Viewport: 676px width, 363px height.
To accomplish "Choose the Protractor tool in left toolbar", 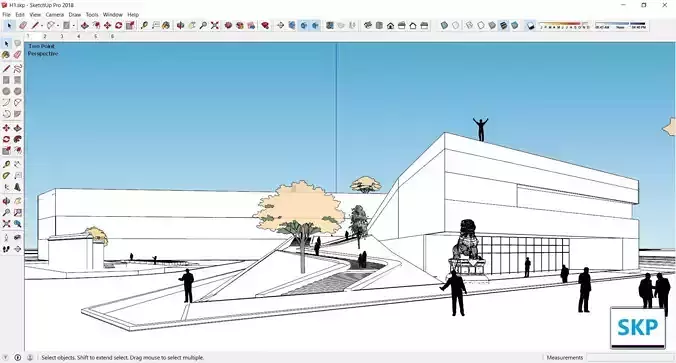I will [x=6, y=175].
